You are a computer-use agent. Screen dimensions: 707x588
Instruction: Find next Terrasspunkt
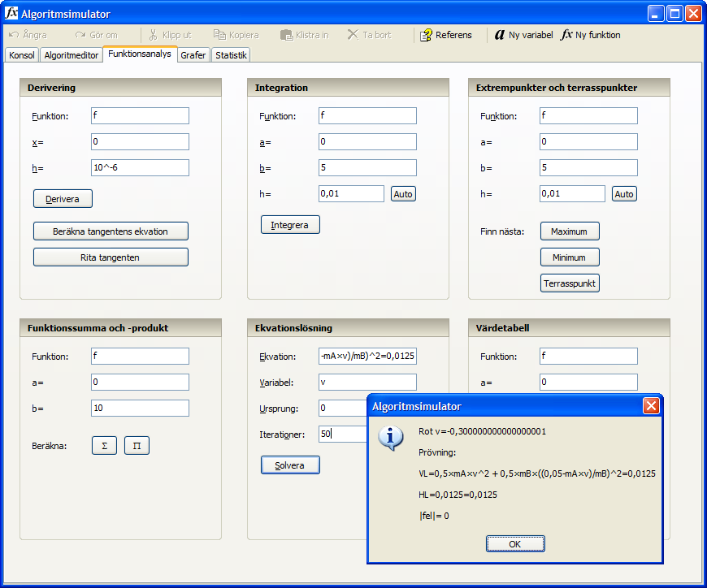pyautogui.click(x=570, y=283)
